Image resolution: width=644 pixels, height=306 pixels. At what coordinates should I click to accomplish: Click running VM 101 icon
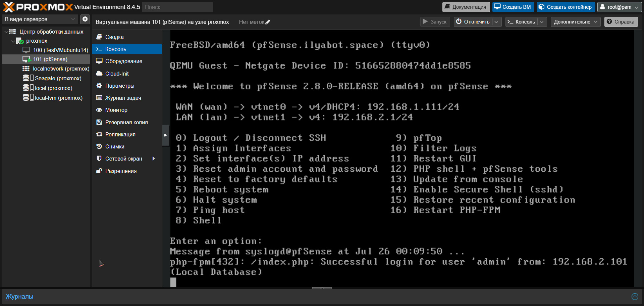[x=26, y=59]
